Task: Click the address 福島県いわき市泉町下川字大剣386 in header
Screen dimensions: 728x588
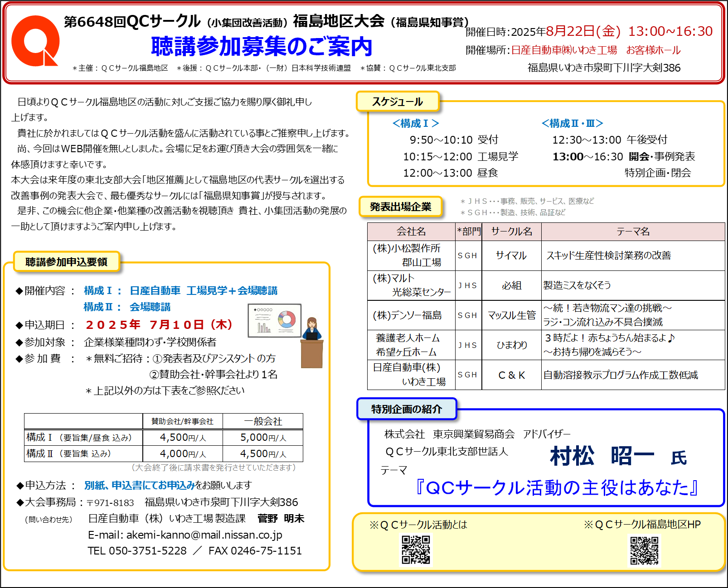Action: [604, 67]
